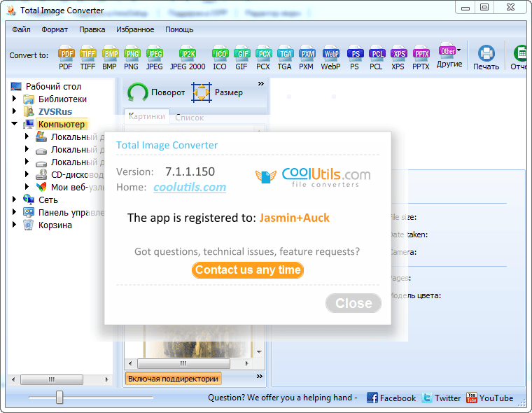Image resolution: width=532 pixels, height=413 pixels.
Task: Select Компьютер in folder tree
Action: coord(62,124)
